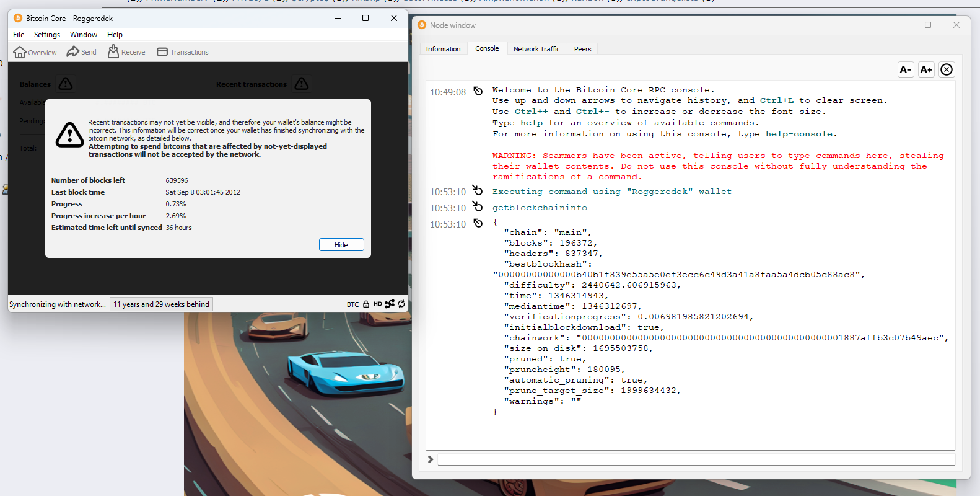Click the Balances warning triangle icon

tap(66, 84)
